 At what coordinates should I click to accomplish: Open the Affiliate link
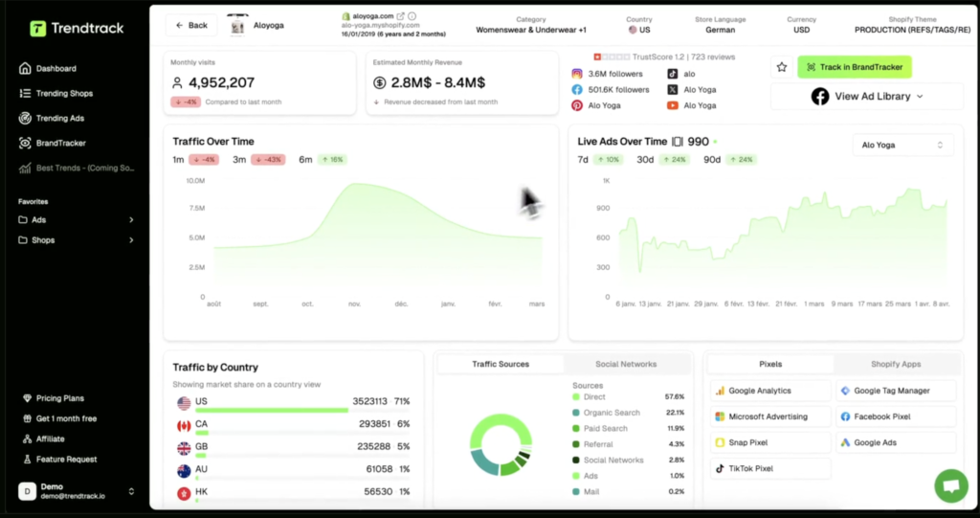pos(44,439)
